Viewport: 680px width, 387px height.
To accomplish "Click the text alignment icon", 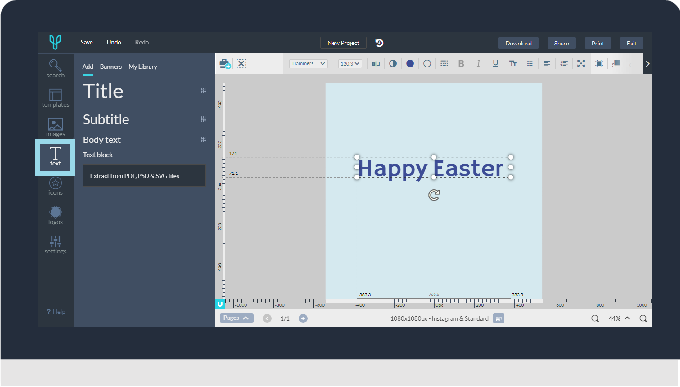I will point(547,64).
